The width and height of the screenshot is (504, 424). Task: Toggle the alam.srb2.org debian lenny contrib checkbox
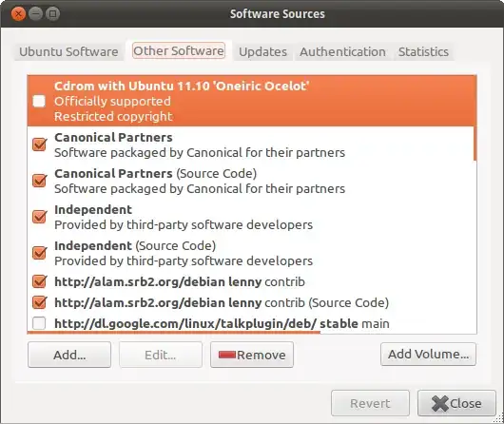click(x=39, y=281)
